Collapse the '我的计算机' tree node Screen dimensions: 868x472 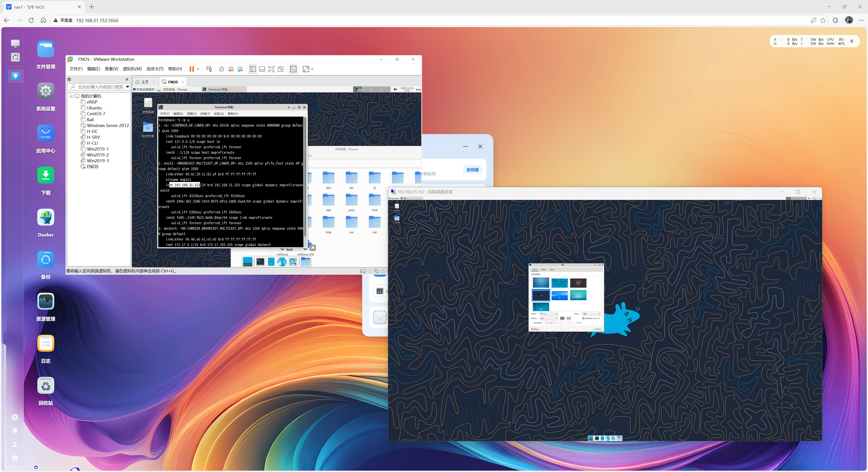pyautogui.click(x=71, y=96)
